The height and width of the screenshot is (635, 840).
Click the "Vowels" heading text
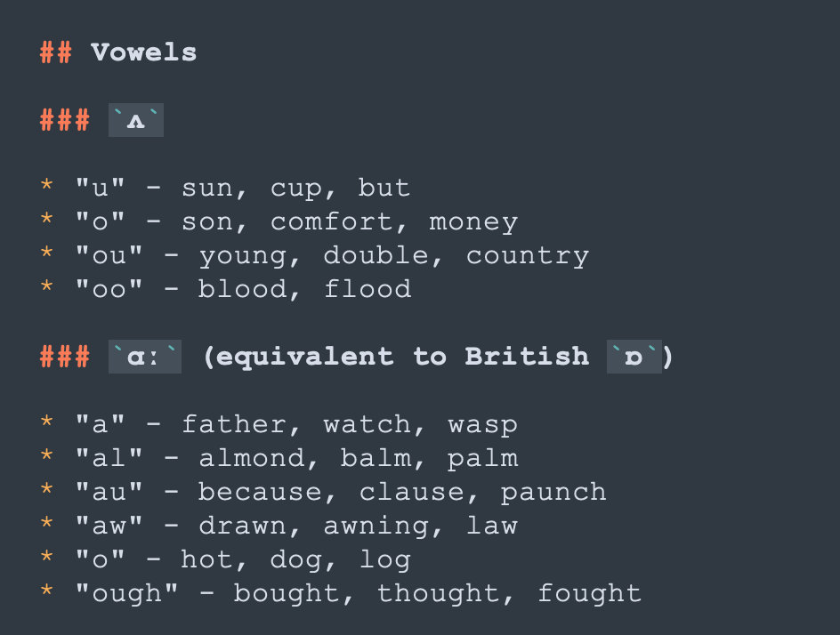pos(143,52)
